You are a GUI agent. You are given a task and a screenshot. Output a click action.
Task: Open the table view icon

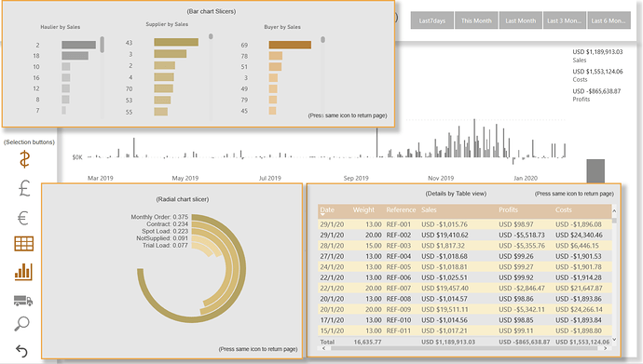24,244
